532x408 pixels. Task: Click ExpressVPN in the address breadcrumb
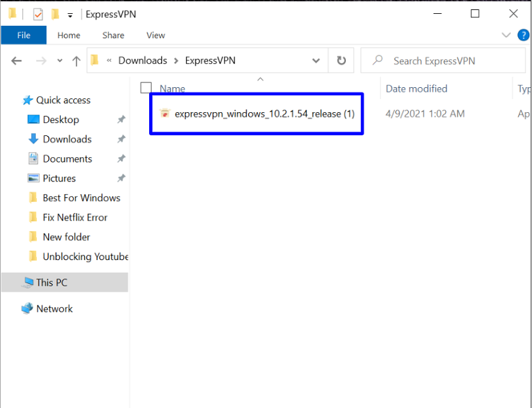pos(210,61)
